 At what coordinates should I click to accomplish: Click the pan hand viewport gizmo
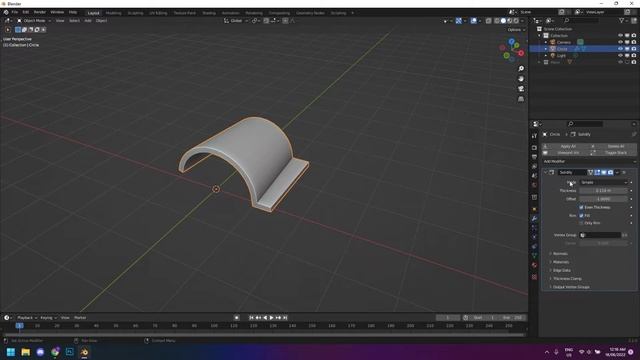click(x=521, y=79)
